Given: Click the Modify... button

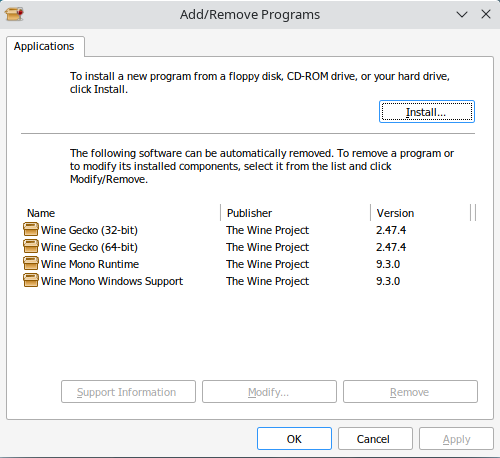Looking at the screenshot, I should 269,392.
